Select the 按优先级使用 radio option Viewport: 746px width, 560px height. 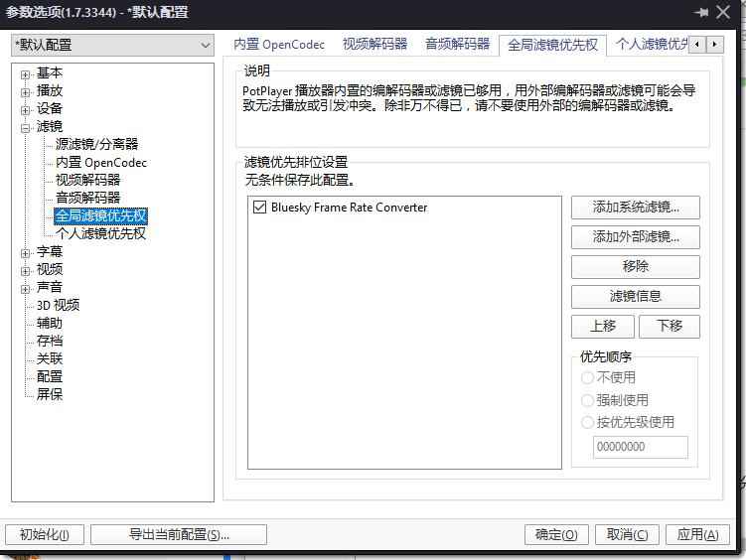587,422
